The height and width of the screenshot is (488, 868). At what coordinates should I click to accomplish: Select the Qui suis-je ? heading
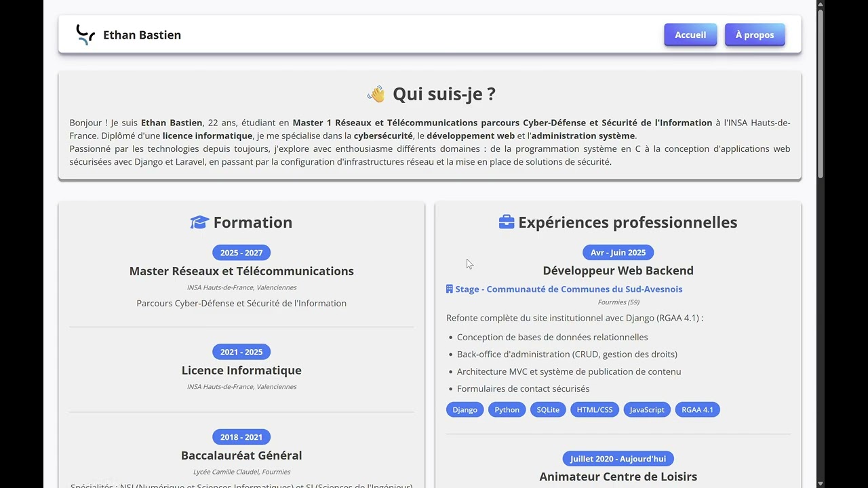(444, 94)
